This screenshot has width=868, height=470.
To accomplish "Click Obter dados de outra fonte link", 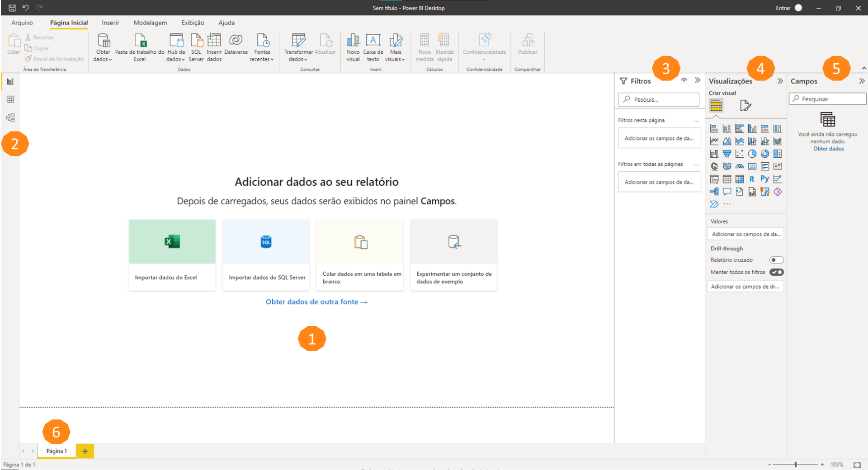I will click(x=316, y=301).
